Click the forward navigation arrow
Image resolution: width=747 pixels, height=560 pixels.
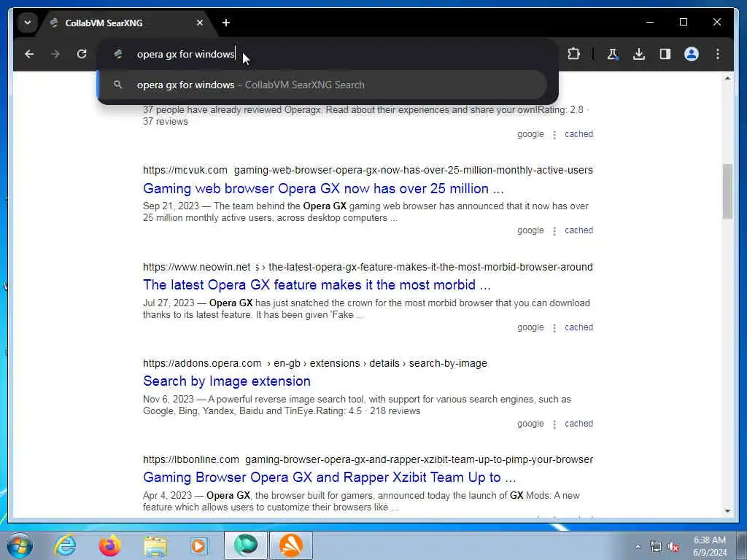(x=55, y=54)
